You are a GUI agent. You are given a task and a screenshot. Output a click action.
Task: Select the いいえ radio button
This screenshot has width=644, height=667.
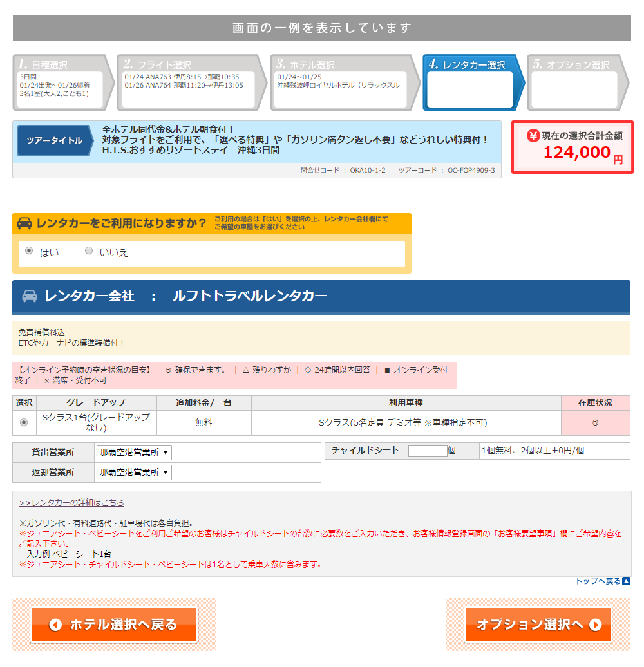click(x=89, y=251)
